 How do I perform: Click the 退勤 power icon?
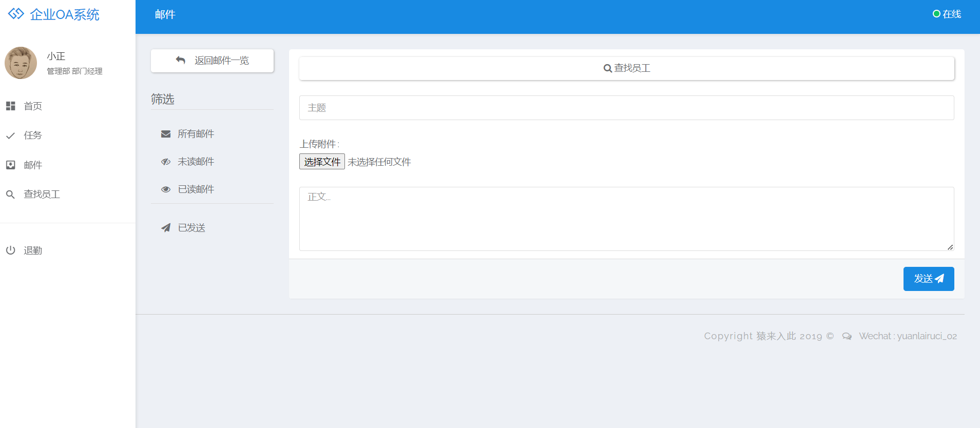coord(10,250)
